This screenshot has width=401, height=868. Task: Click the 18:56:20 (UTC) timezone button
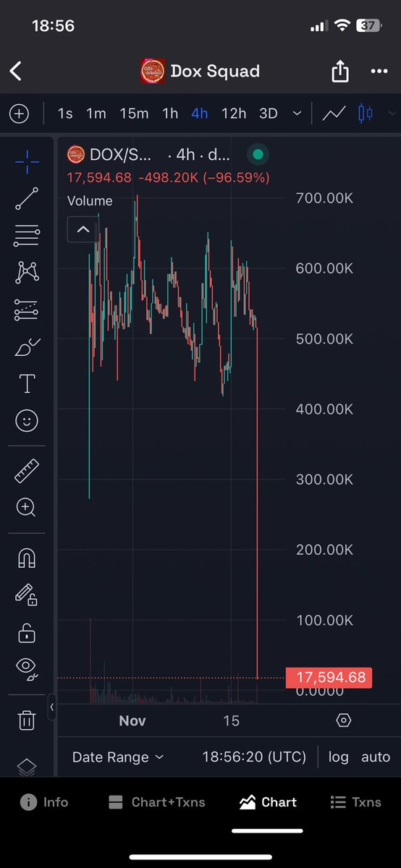(x=254, y=757)
